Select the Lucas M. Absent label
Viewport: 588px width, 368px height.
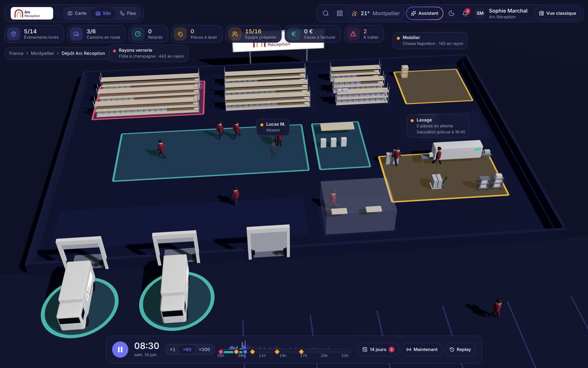[x=273, y=127]
